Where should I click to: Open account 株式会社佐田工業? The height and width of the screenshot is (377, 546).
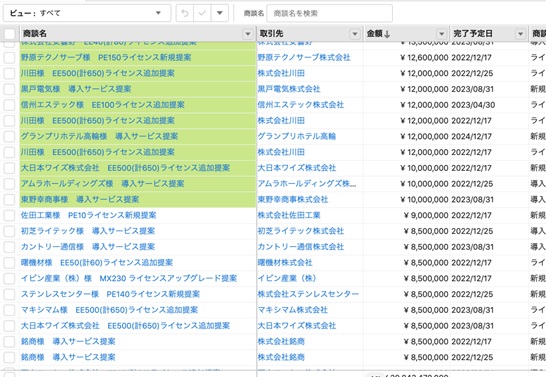point(289,215)
